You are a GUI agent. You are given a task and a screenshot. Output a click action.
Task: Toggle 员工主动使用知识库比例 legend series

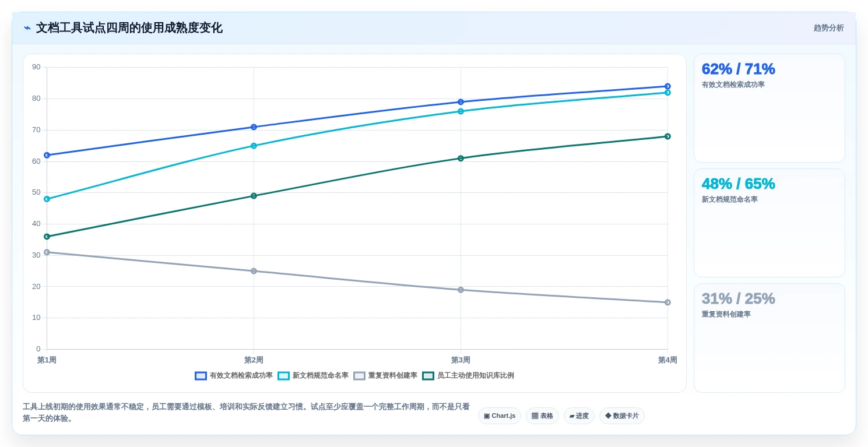point(468,375)
